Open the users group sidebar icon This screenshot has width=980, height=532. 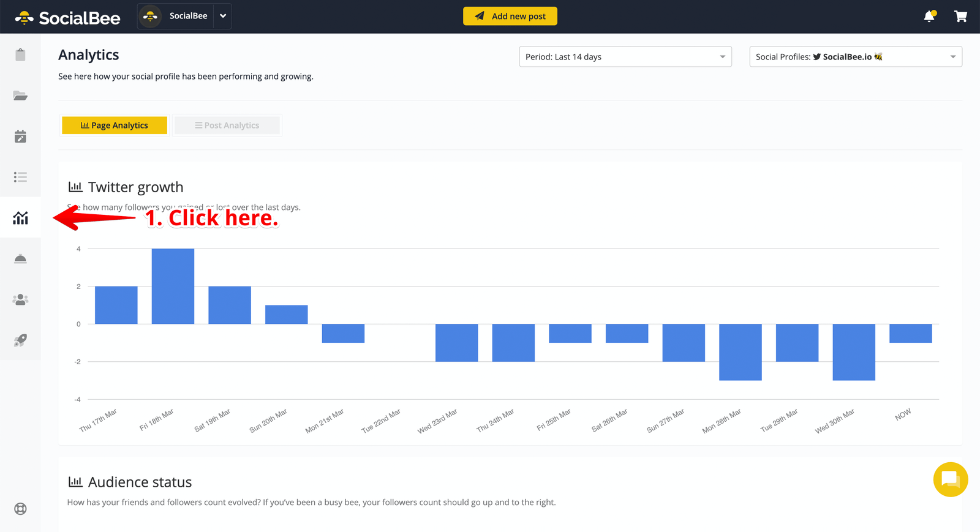point(20,299)
